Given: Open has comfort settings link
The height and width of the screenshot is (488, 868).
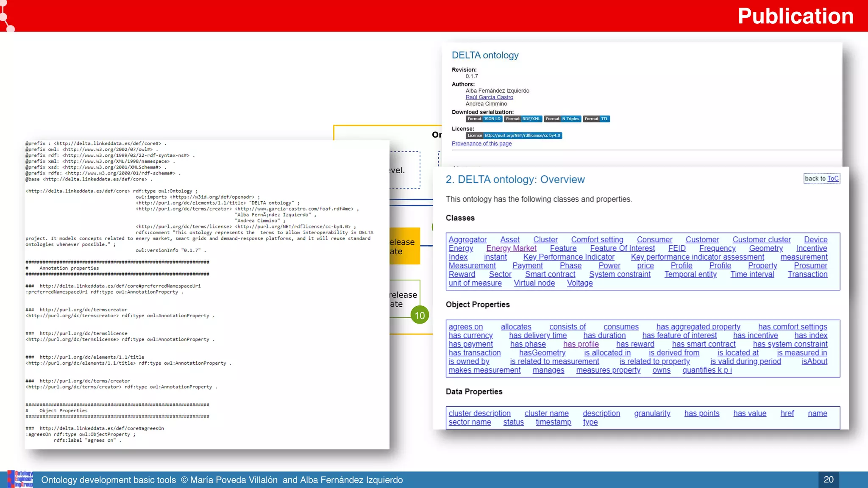Looking at the screenshot, I should pos(793,327).
